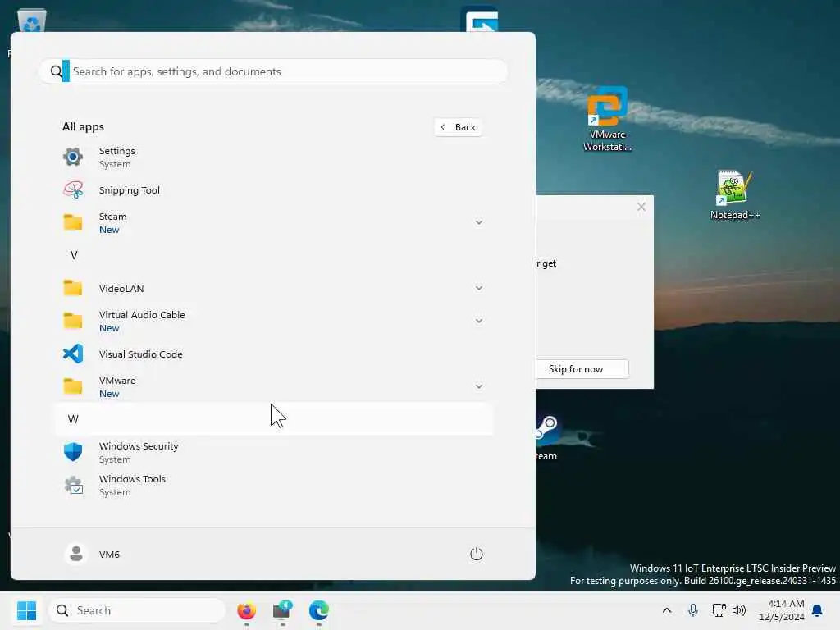Open the clock and date flyout
840x630 pixels.
coord(782,610)
